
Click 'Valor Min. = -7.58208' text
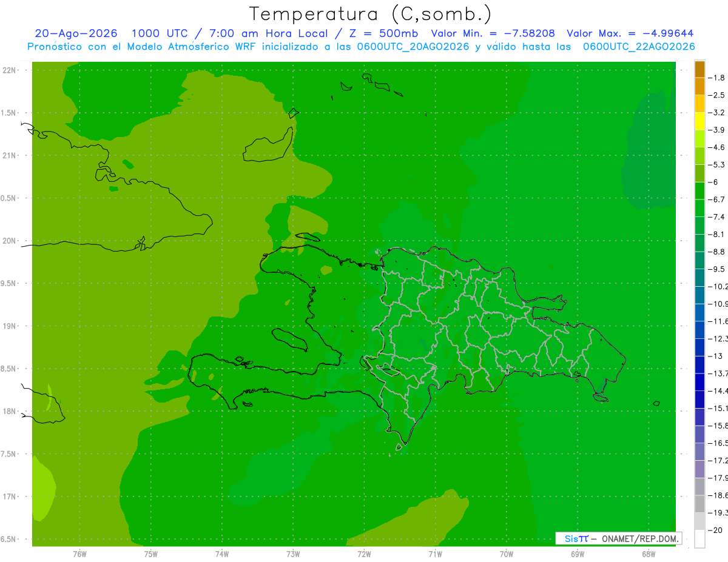coord(493,33)
